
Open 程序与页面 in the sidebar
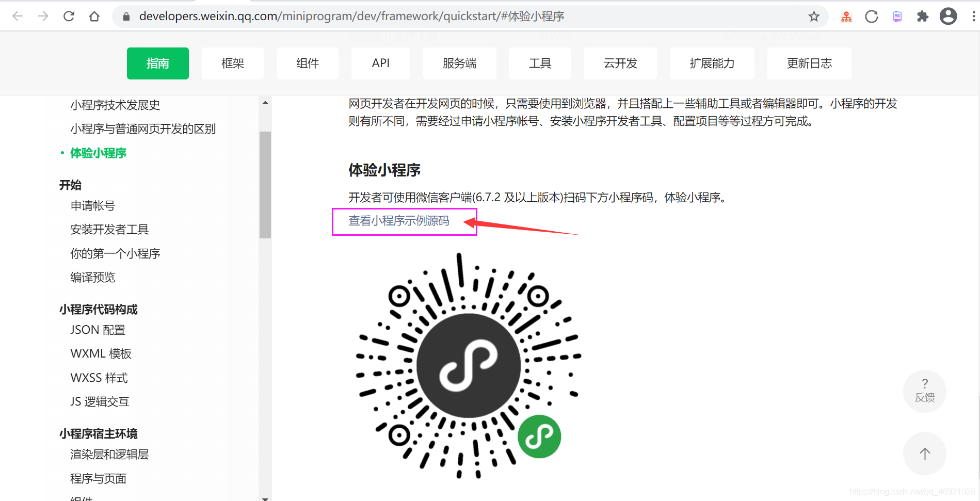[98, 479]
